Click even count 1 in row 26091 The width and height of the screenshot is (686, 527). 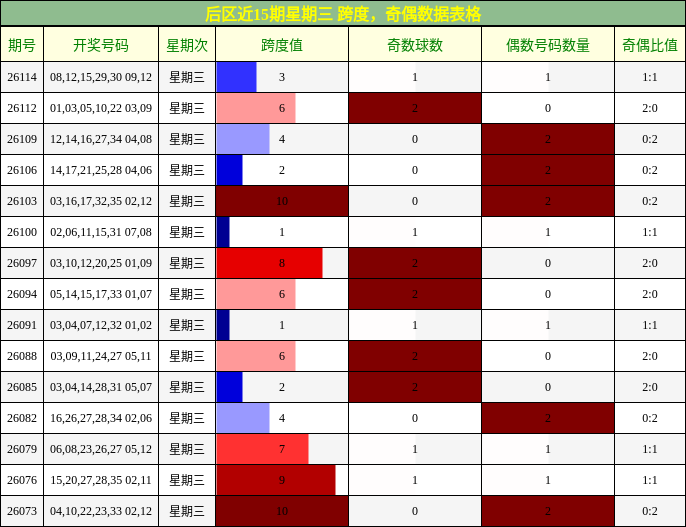click(x=548, y=325)
